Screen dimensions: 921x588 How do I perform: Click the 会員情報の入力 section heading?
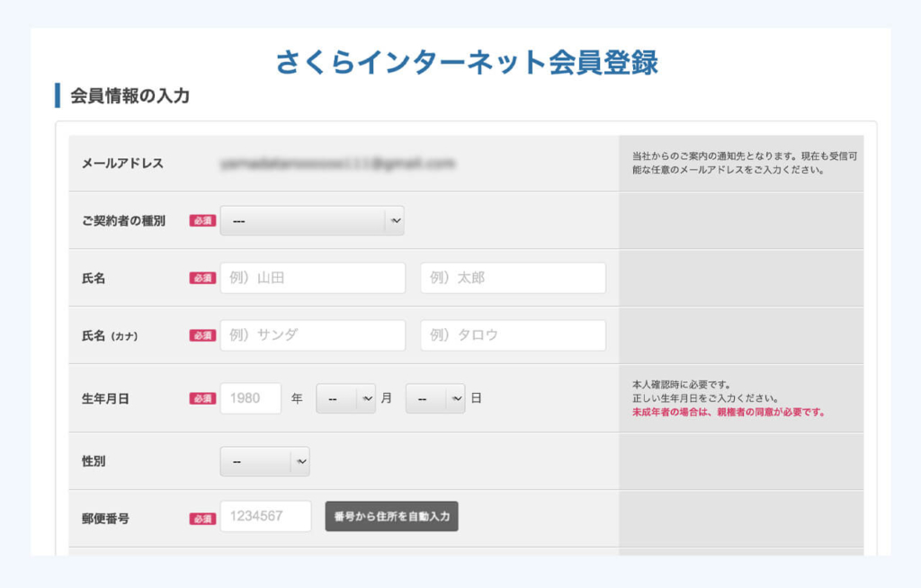[x=130, y=95]
